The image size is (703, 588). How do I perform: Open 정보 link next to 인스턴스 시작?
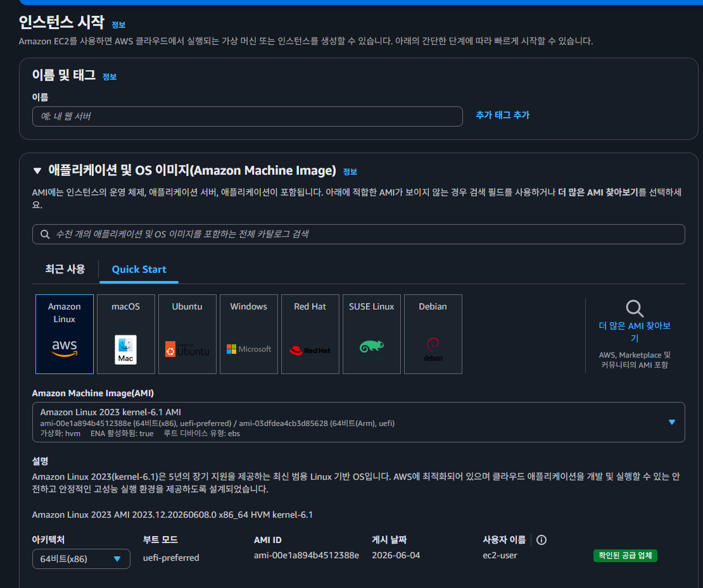[118, 25]
